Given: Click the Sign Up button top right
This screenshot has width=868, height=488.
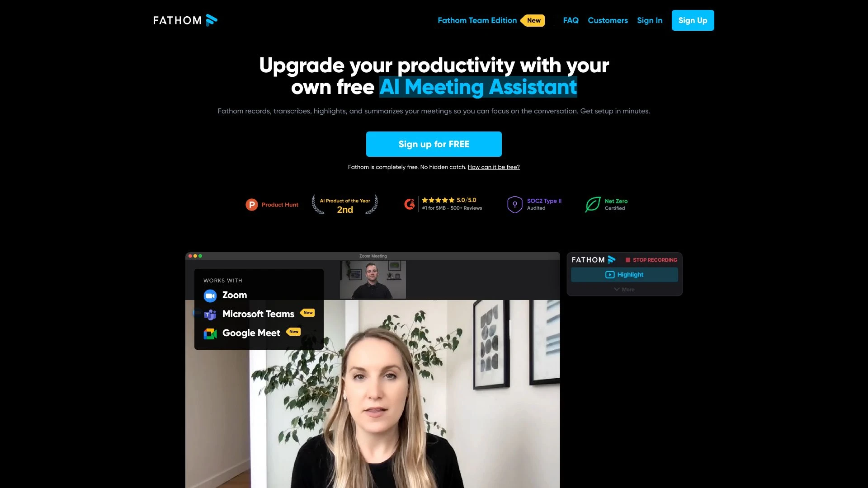Looking at the screenshot, I should (x=693, y=20).
